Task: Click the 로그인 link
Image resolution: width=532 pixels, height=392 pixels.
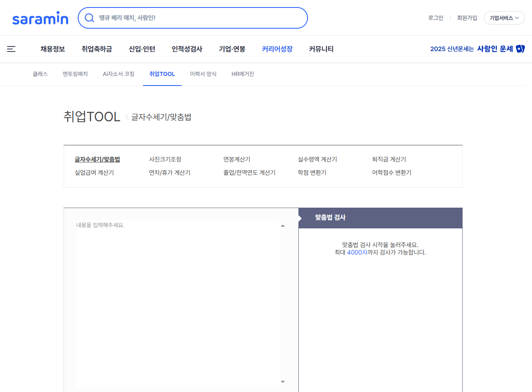Action: [435, 17]
